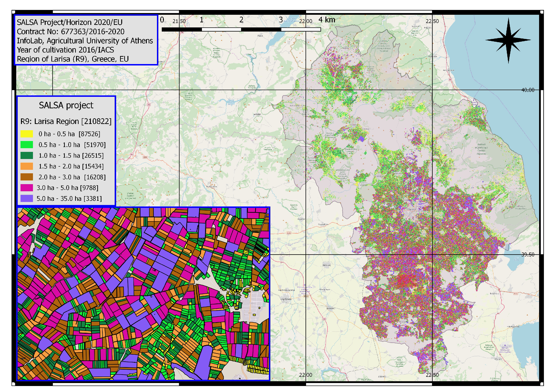Click the 'SALSA Project/Horizon 2020/EU' title line

click(x=70, y=22)
